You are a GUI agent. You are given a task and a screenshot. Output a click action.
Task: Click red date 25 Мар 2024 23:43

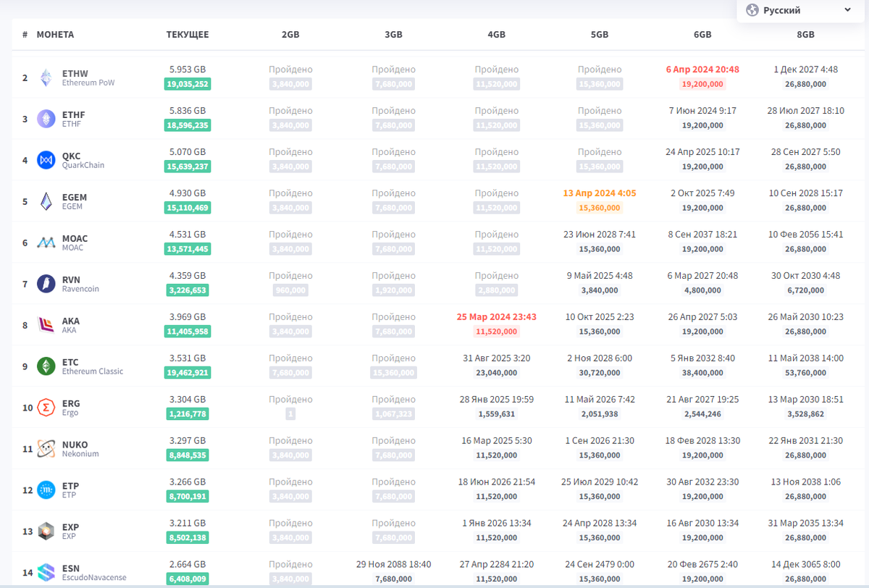click(497, 317)
